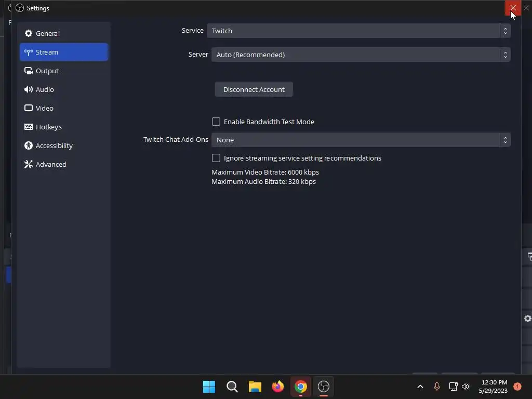Click the Advanced tools icon
The image size is (532, 399).
click(29, 164)
